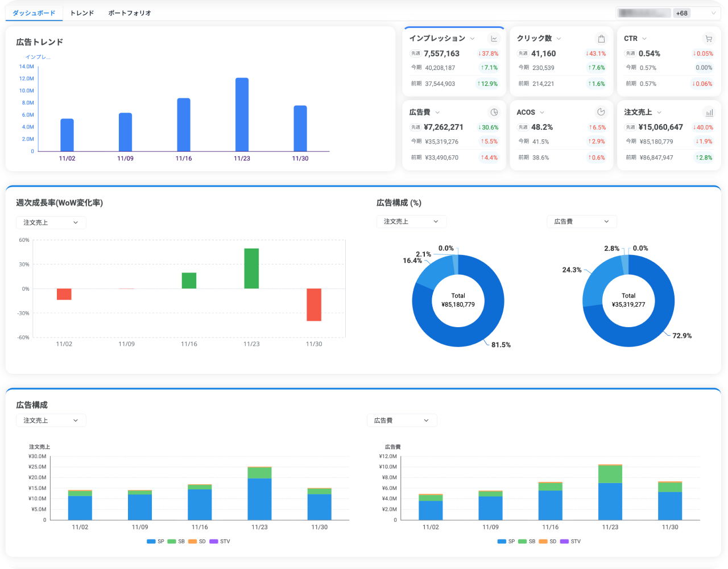This screenshot has height=569, width=728.
Task: Open the account selector dropdown with +68
Action: [668, 13]
